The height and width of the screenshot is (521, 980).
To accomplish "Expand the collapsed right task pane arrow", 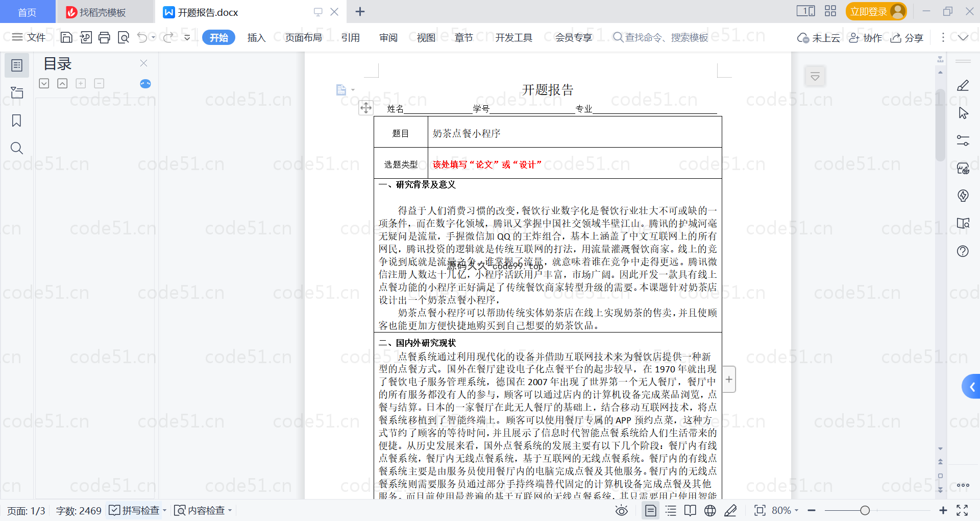I will (971, 387).
